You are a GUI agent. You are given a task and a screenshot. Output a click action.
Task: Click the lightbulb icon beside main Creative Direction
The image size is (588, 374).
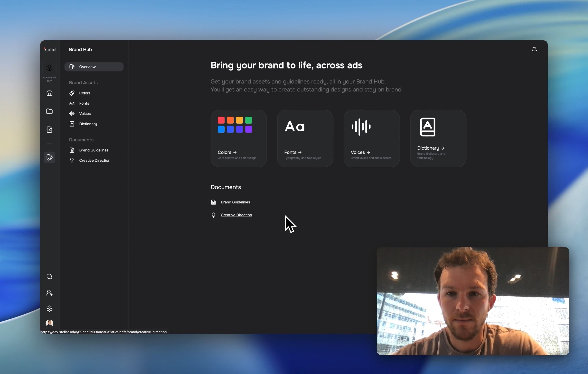(213, 215)
